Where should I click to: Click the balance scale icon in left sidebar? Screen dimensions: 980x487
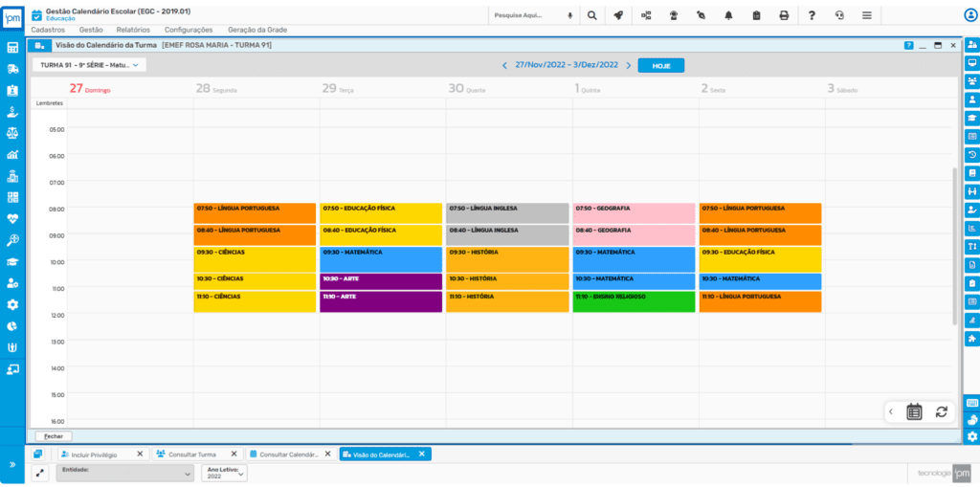12,133
